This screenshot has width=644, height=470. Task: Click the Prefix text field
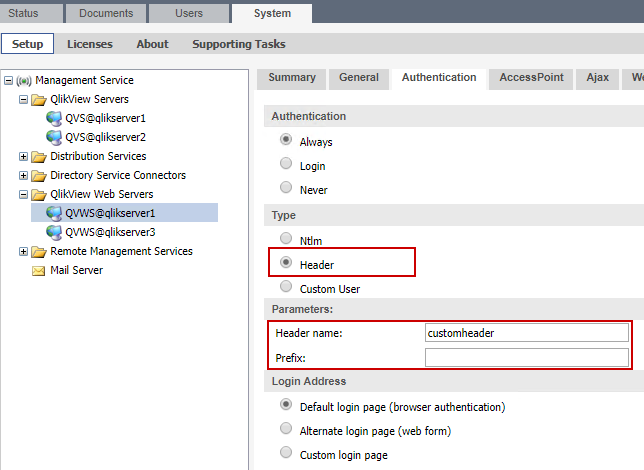click(526, 357)
